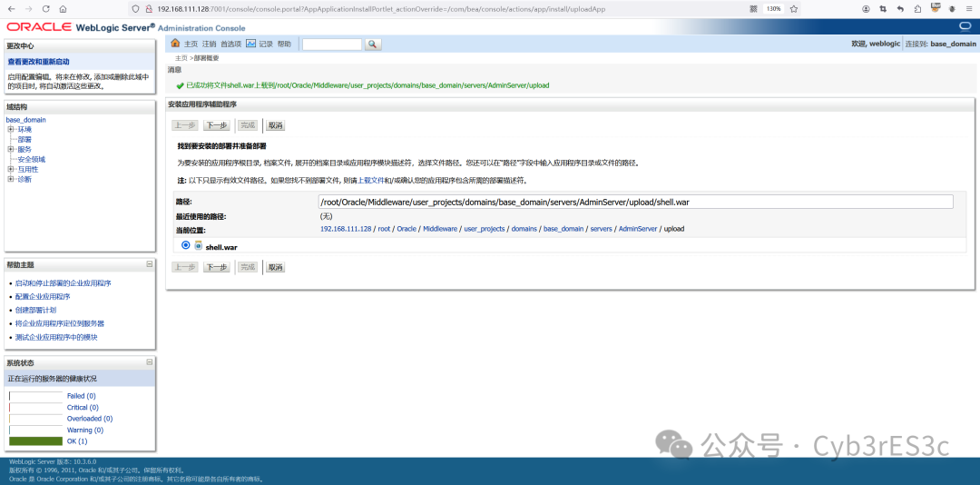
Task: Click the QR code icon in the address bar
Action: [753, 9]
